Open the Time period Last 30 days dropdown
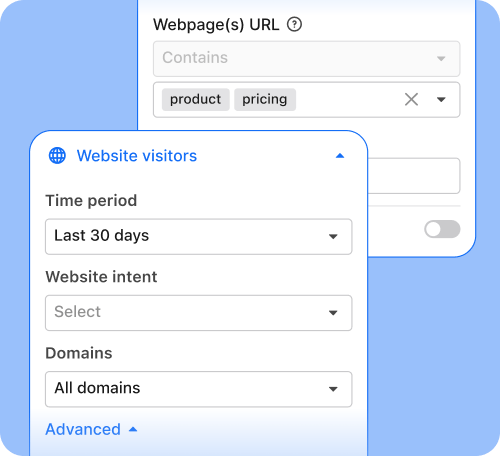Viewport: 500px width, 456px height. coord(199,237)
